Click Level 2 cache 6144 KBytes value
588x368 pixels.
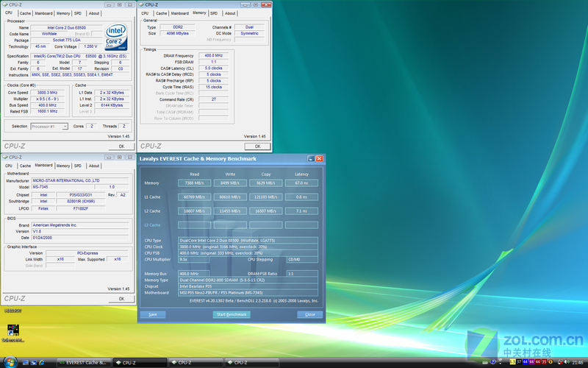(112, 105)
